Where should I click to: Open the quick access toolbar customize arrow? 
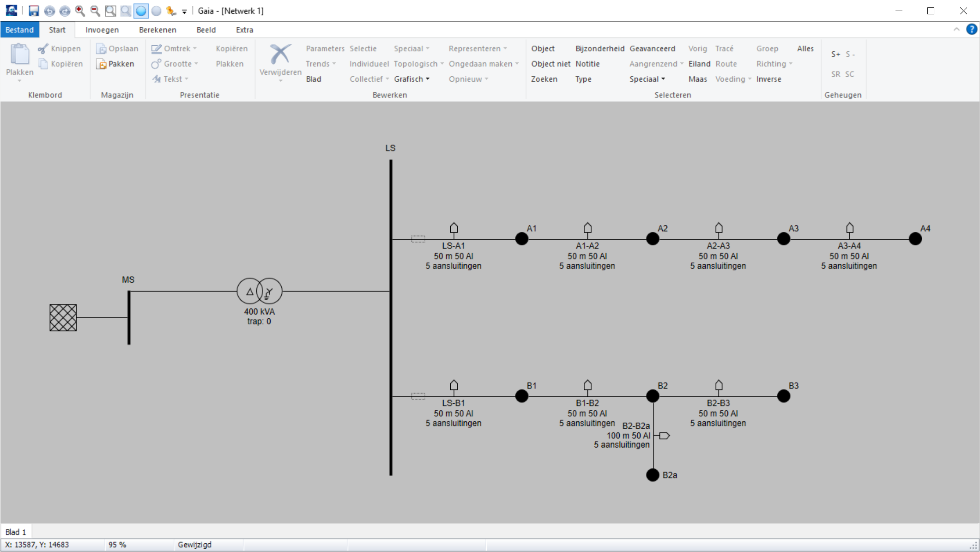pyautogui.click(x=184, y=12)
